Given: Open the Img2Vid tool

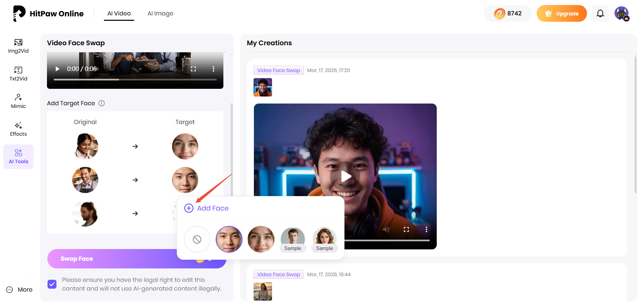Looking at the screenshot, I should 18,46.
